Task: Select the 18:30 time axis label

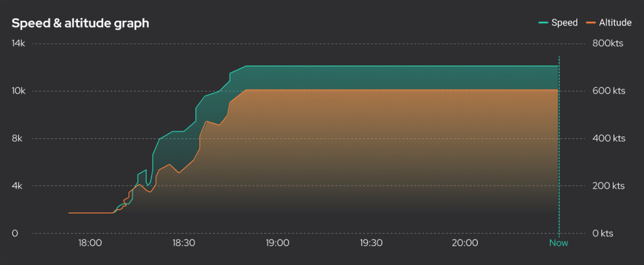Action: coord(184,244)
